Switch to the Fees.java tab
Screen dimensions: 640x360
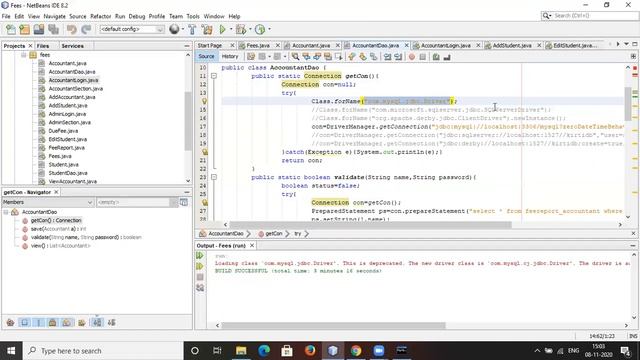click(x=258, y=45)
